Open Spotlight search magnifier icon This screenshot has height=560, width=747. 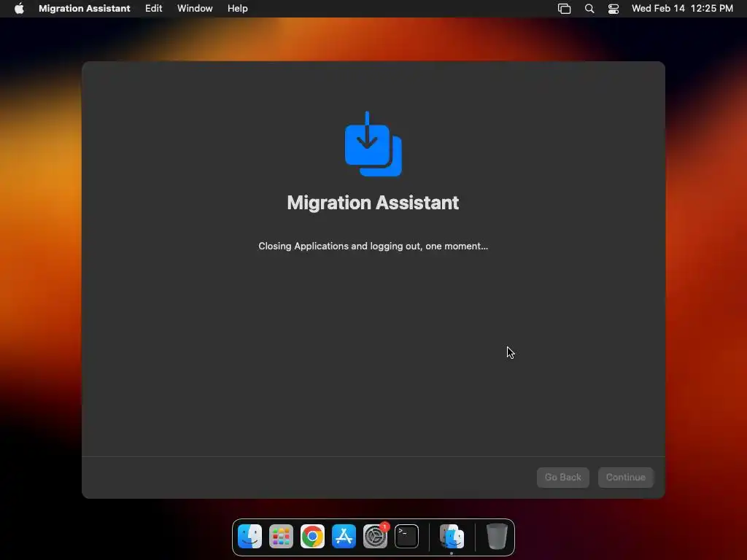pyautogui.click(x=589, y=9)
